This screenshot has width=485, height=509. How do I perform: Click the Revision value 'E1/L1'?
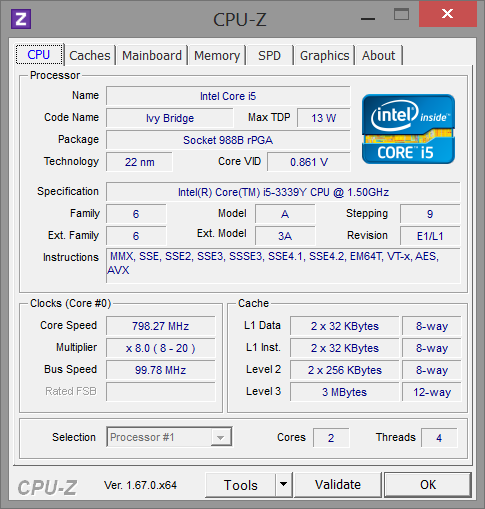(430, 236)
